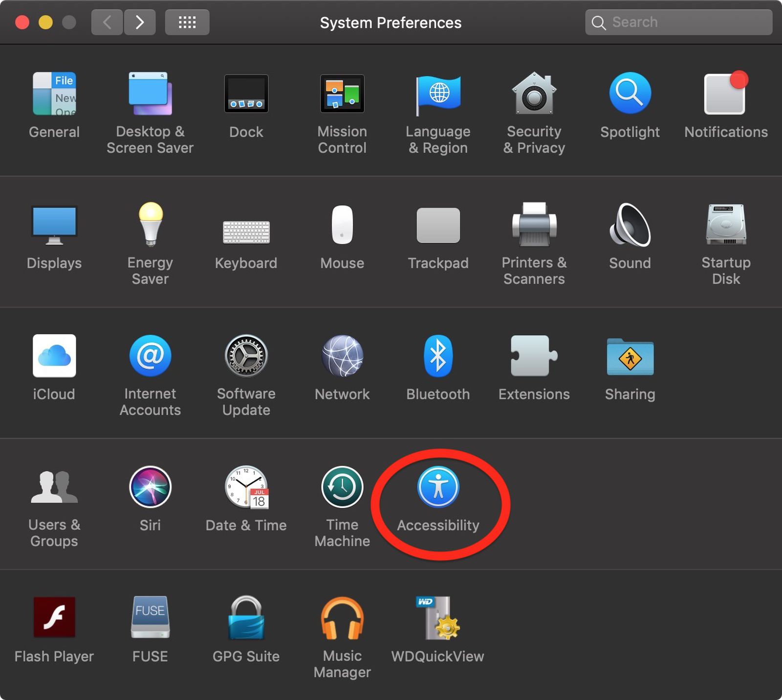
Task: Open Sharing folder preferences
Action: coord(630,356)
